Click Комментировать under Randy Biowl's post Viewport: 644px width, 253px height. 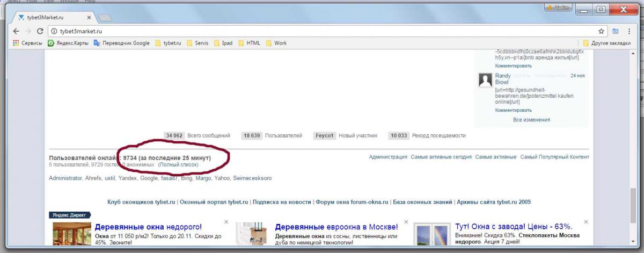[x=513, y=110]
